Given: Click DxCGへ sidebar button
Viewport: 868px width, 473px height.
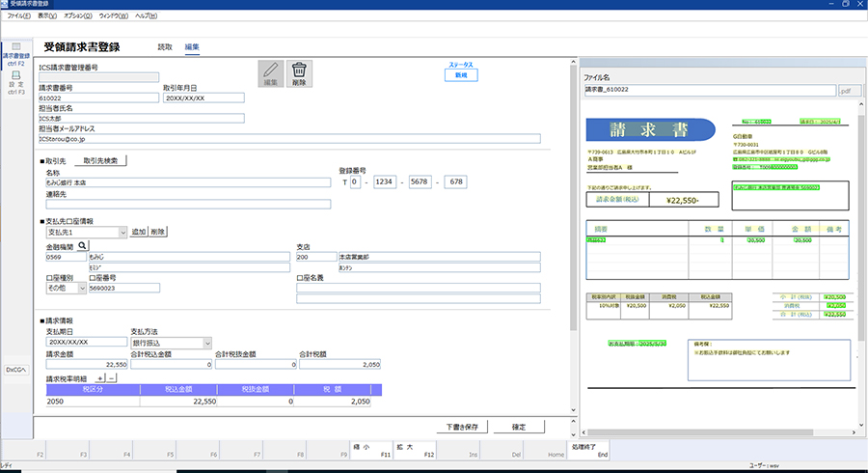Looking at the screenshot, I should tap(16, 370).
